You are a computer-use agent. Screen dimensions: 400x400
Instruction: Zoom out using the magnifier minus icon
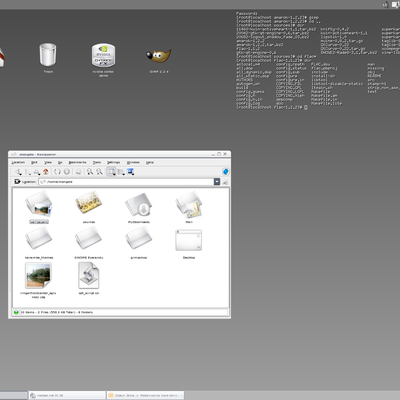point(99,172)
